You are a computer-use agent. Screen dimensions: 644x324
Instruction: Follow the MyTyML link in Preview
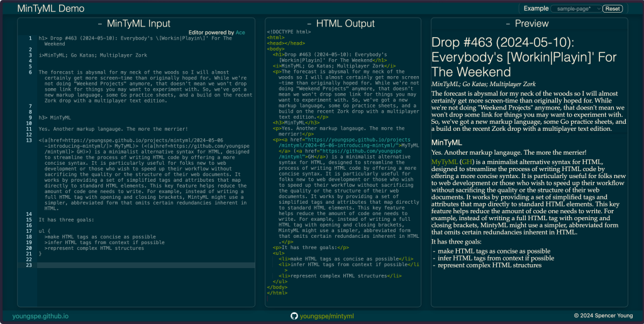coord(445,161)
